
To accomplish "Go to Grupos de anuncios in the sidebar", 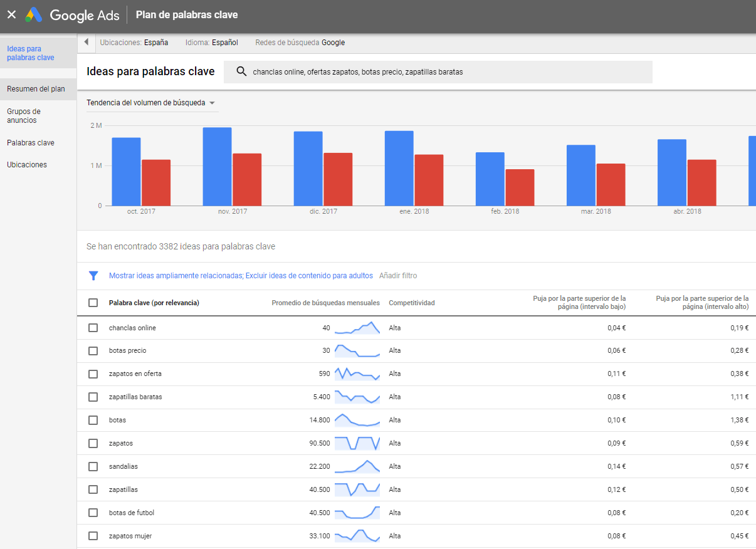I will (x=24, y=116).
